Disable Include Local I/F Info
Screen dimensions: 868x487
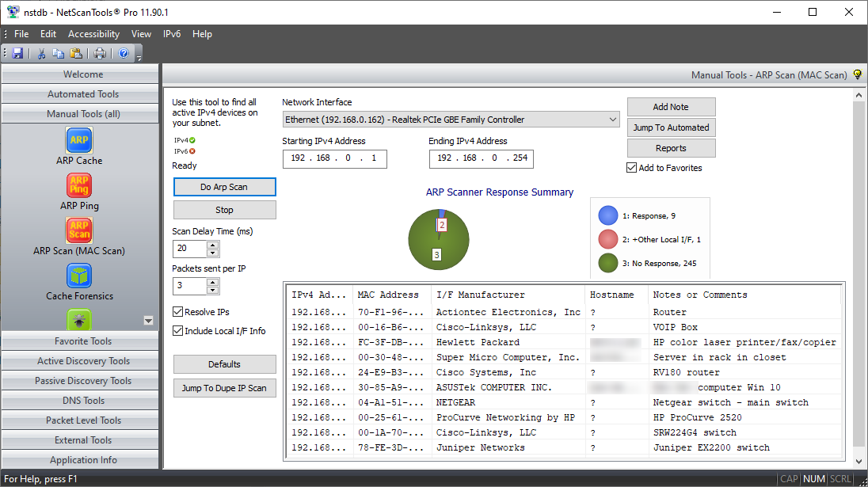coord(177,329)
